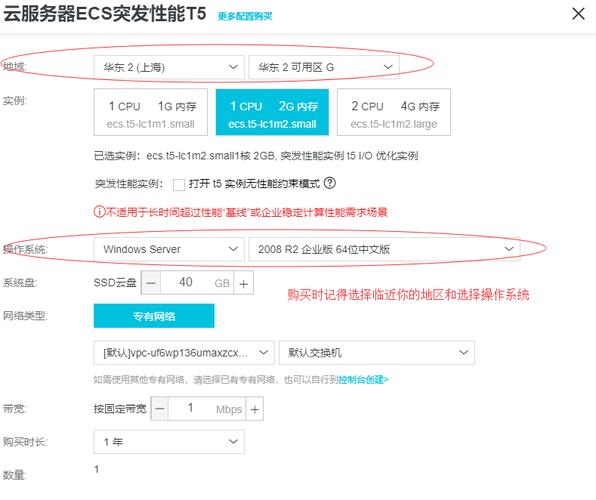Image resolution: width=596 pixels, height=500 pixels.
Task: Open the Windows Server OS dropdown
Action: click(169, 249)
